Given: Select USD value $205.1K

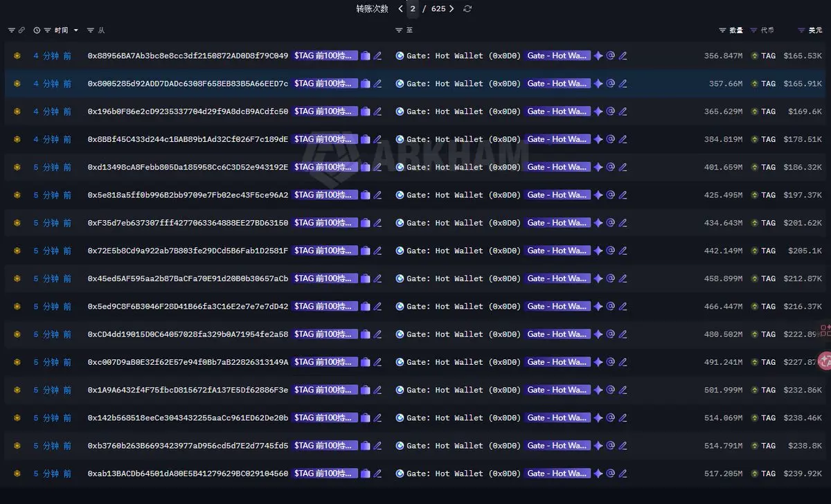Looking at the screenshot, I should tap(805, 251).
